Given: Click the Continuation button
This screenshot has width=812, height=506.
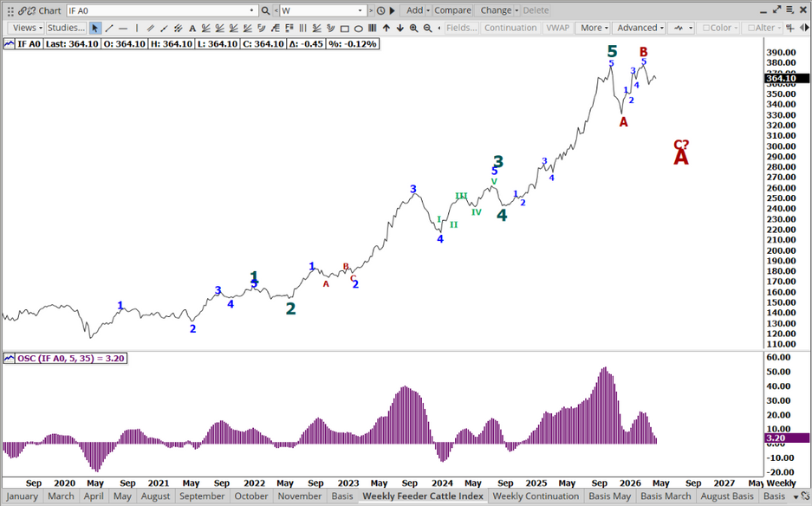Looking at the screenshot, I should [x=510, y=28].
